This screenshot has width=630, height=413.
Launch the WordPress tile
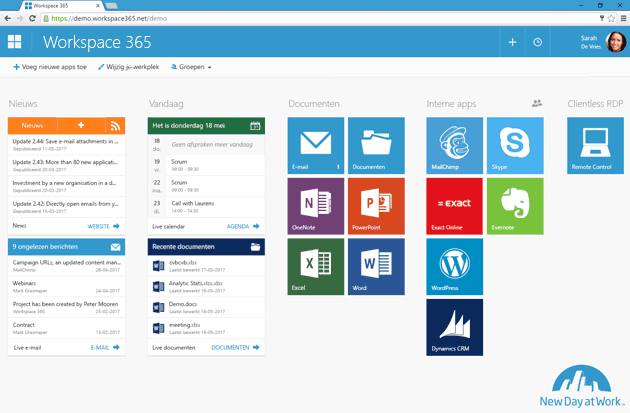coord(454,267)
